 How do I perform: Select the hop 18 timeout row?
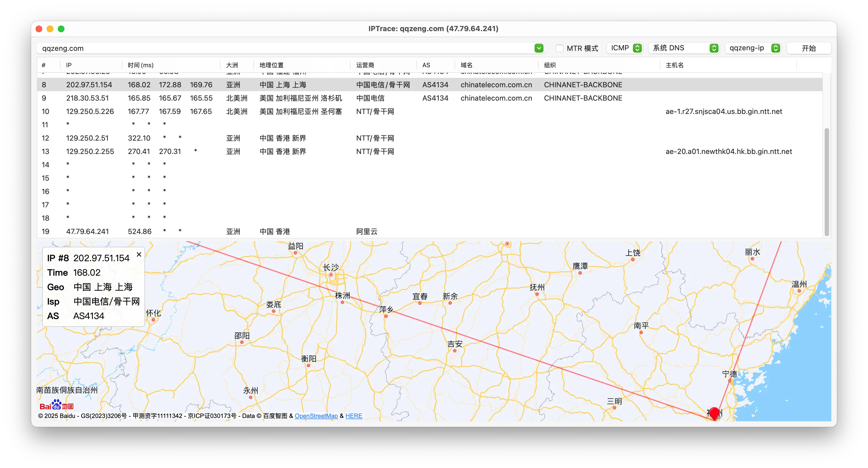pos(430,218)
